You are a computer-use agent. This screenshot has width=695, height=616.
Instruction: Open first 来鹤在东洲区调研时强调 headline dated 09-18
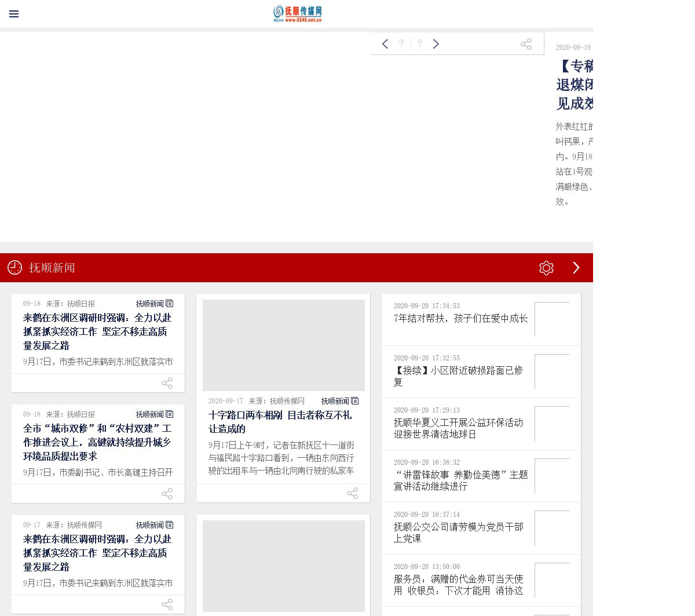98,331
